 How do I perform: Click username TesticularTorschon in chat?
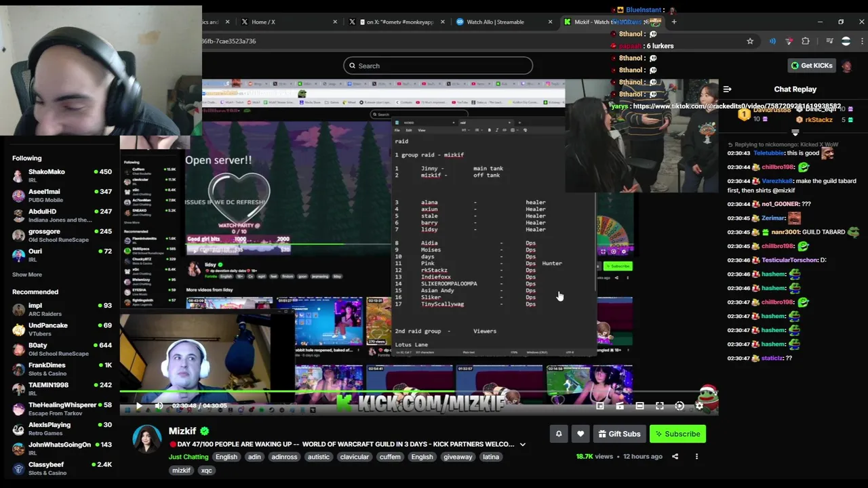[789, 260]
